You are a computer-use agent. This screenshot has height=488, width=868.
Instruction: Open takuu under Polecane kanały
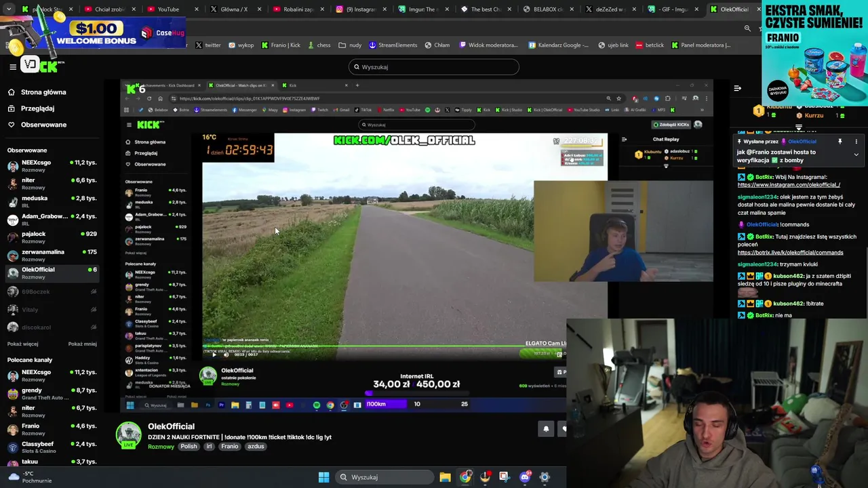[x=51, y=464]
